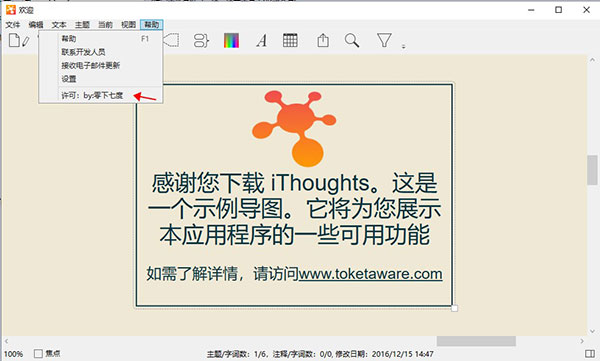
Task: Click the dashed callout shape icon
Action: click(171, 40)
